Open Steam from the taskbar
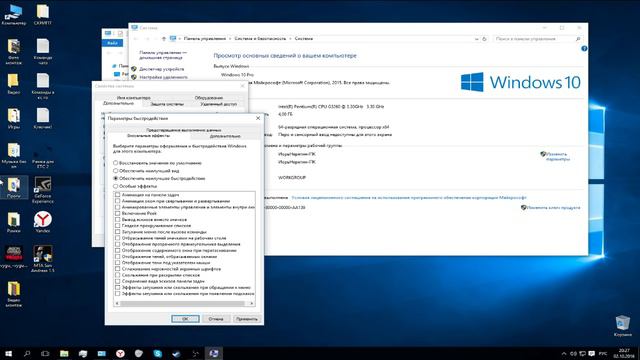 click(176, 353)
